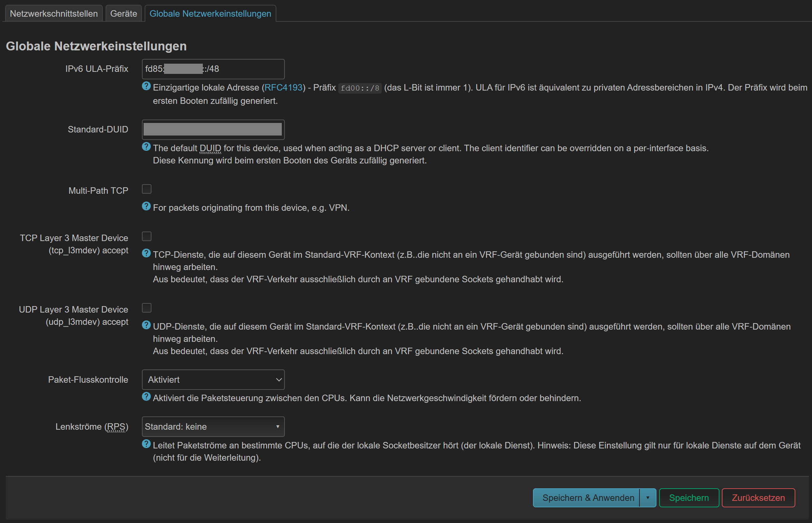Click help icon below Lenkströme (RPS) dropdown

coord(146,444)
